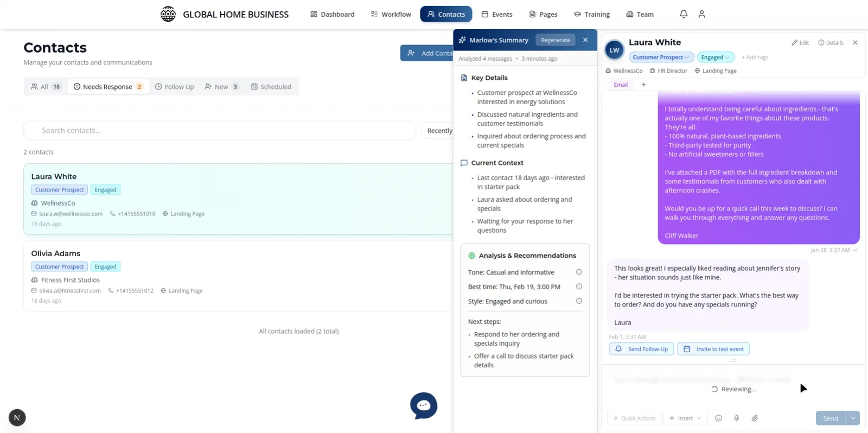Image resolution: width=868 pixels, height=433 pixels.
Task: Attach a file with the paperclip icon
Action: click(x=755, y=418)
